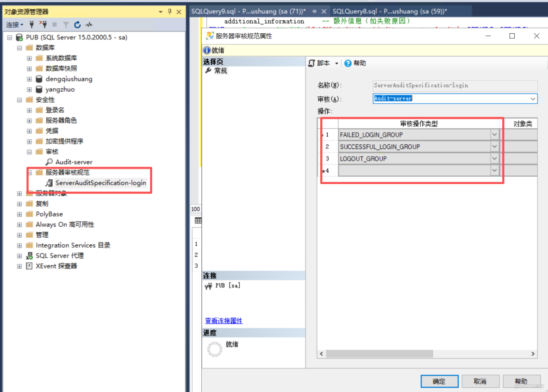
Task: Click the 帮助 help icon in dialog toolbar
Action: pyautogui.click(x=348, y=62)
